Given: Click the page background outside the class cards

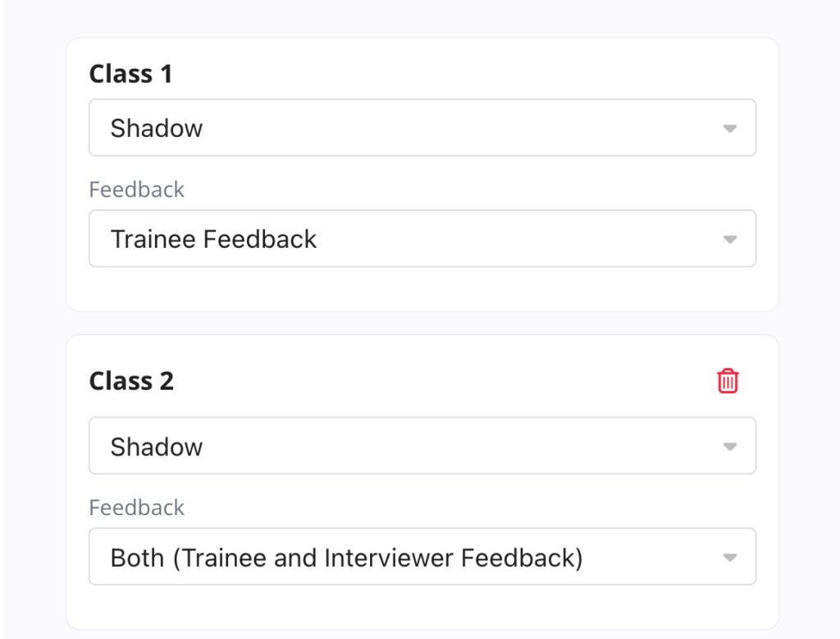Looking at the screenshot, I should (808, 328).
